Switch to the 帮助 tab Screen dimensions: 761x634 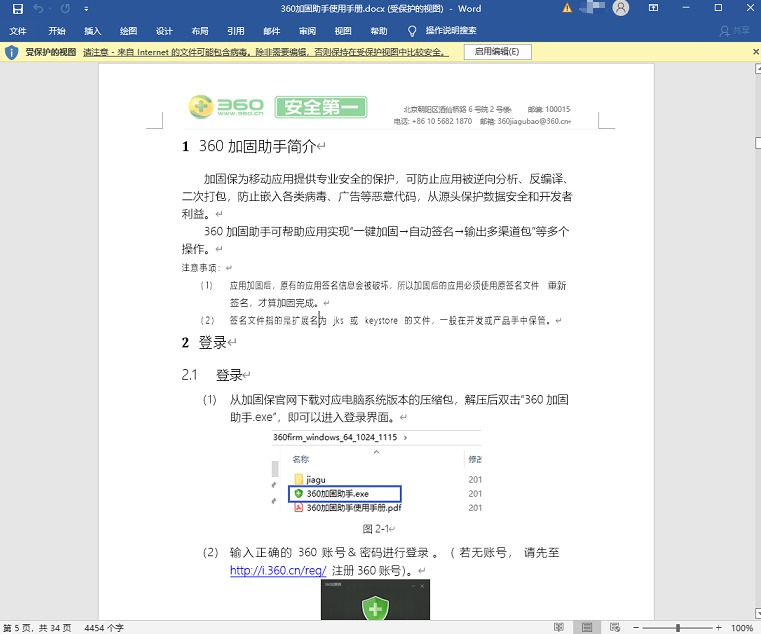pos(379,31)
